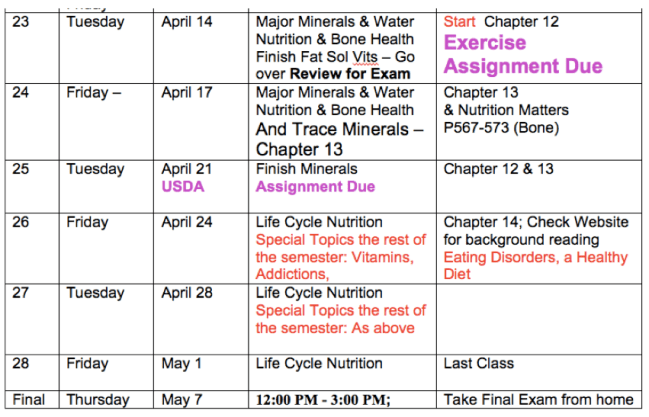Image resolution: width=649 pixels, height=417 pixels.
Task: Select the "April 17" date cell
Action: coord(188,92)
